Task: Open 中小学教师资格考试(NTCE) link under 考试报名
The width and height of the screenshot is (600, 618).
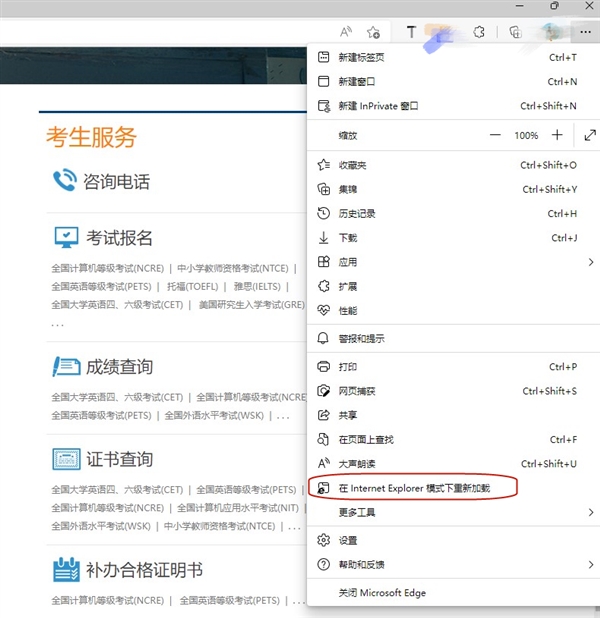Action: click(233, 269)
